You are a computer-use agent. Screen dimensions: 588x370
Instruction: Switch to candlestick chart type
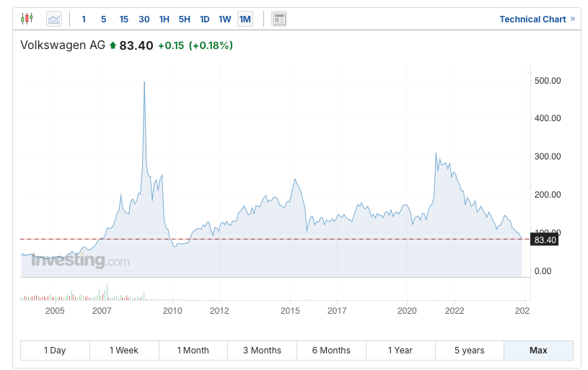click(27, 19)
